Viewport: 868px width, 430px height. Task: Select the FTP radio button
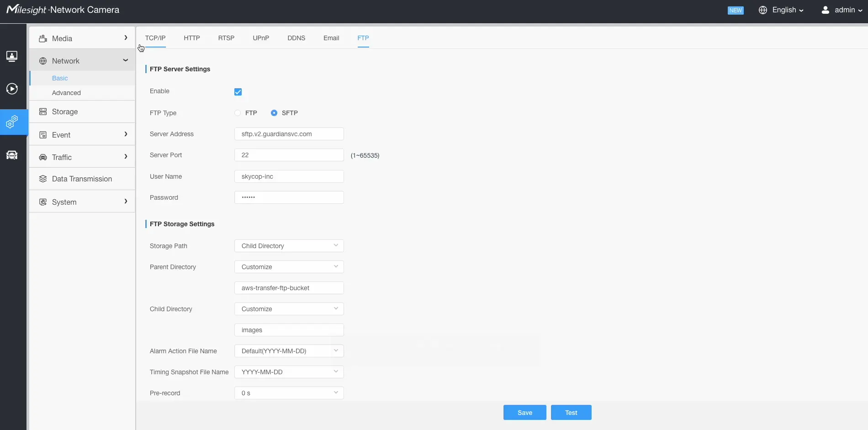tap(237, 112)
